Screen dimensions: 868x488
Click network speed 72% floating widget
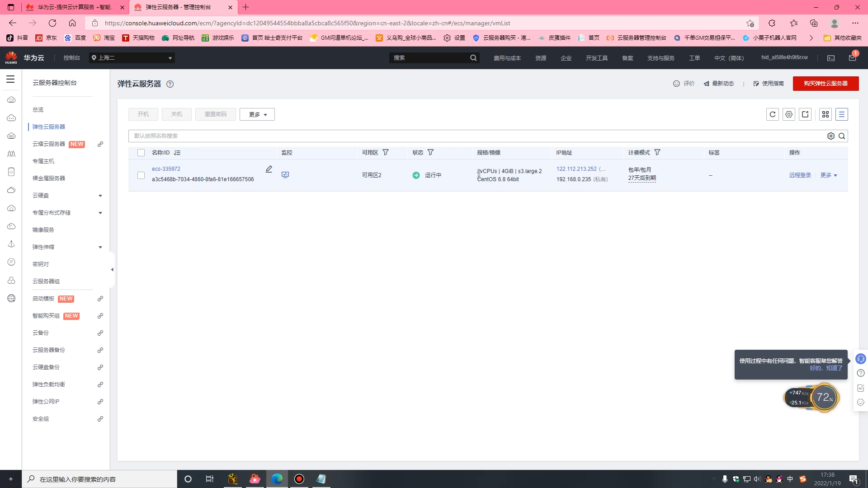[812, 398]
